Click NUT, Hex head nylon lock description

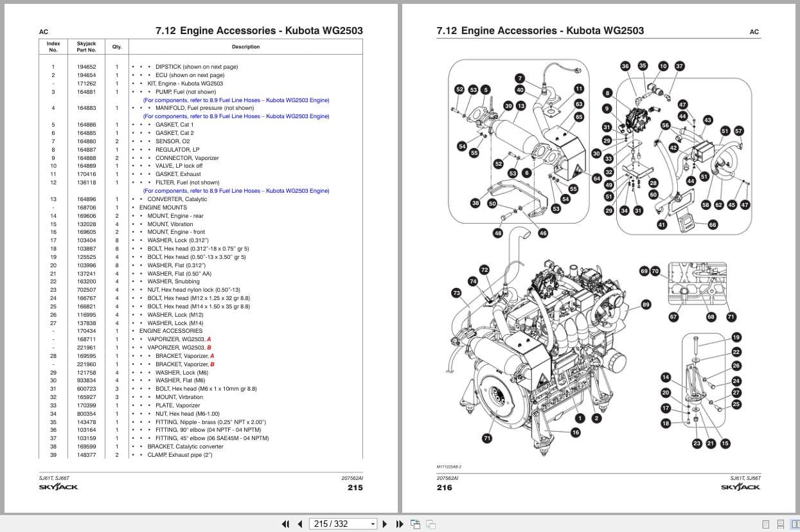(193, 290)
